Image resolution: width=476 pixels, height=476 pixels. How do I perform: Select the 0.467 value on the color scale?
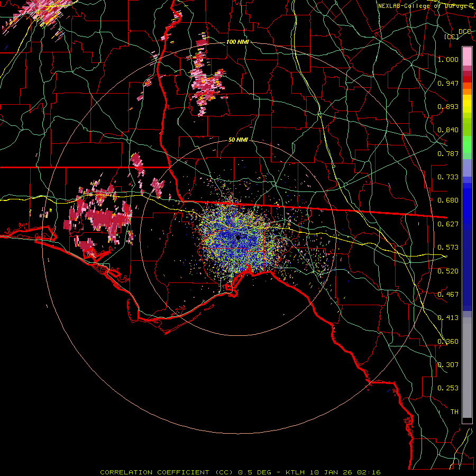click(448, 295)
